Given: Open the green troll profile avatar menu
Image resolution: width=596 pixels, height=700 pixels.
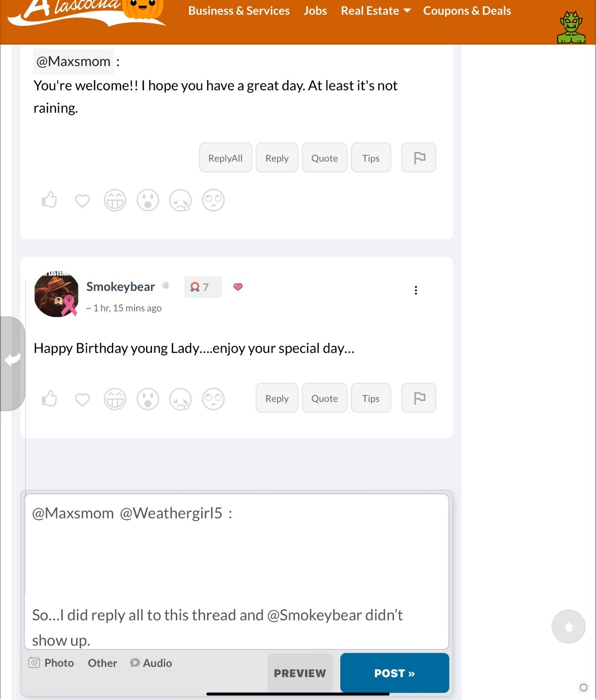Looking at the screenshot, I should coord(571,27).
